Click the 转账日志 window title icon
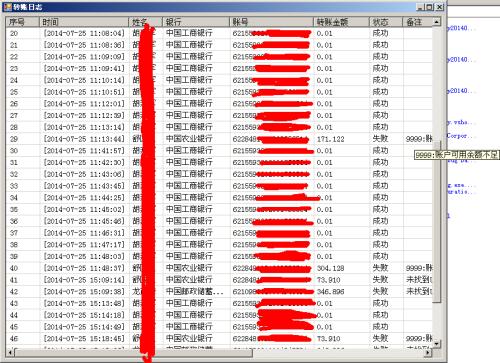 click(7, 7)
